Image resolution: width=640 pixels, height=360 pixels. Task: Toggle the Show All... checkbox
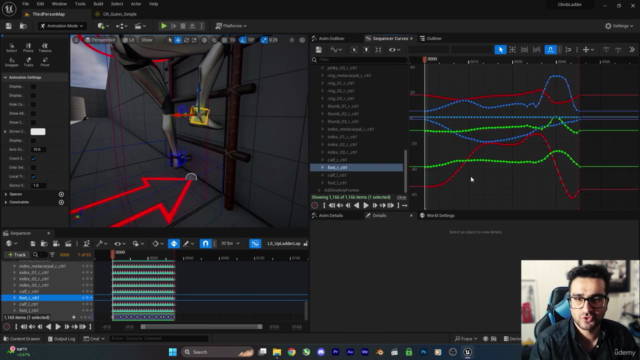tap(33, 113)
